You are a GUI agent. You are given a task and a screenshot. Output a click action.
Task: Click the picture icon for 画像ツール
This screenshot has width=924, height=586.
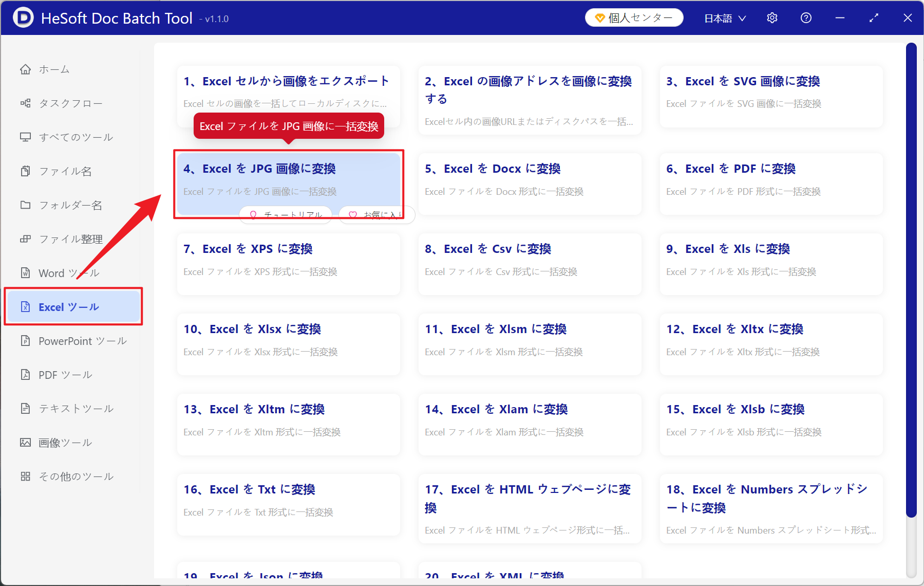point(25,443)
